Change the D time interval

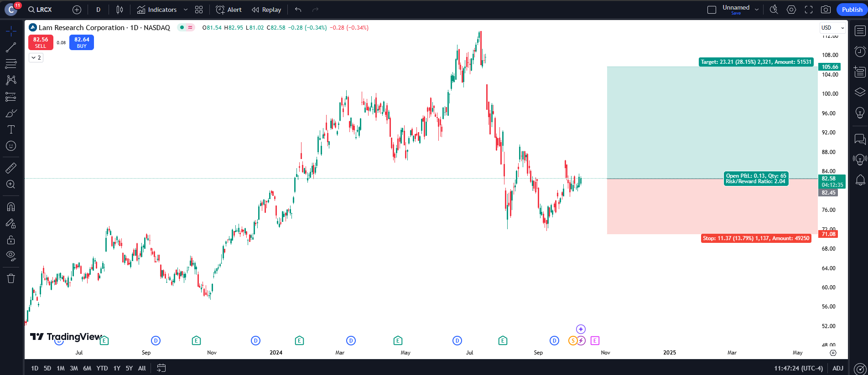pyautogui.click(x=98, y=10)
